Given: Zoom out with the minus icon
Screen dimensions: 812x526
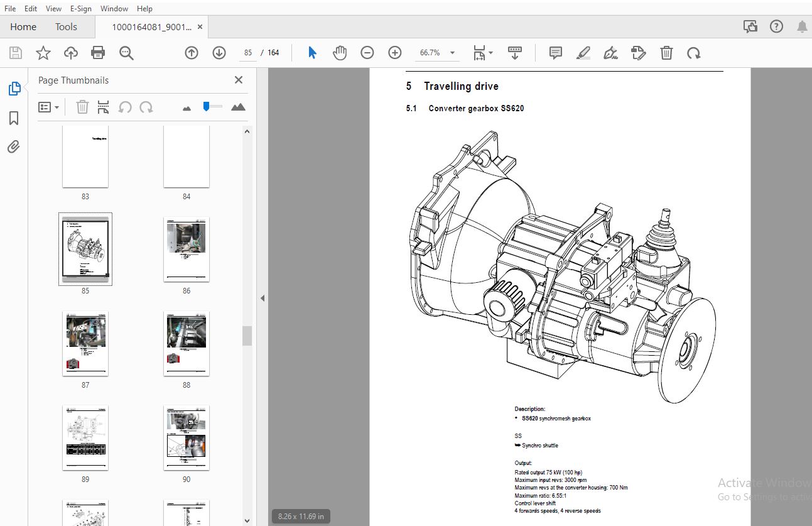Looking at the screenshot, I should (367, 53).
